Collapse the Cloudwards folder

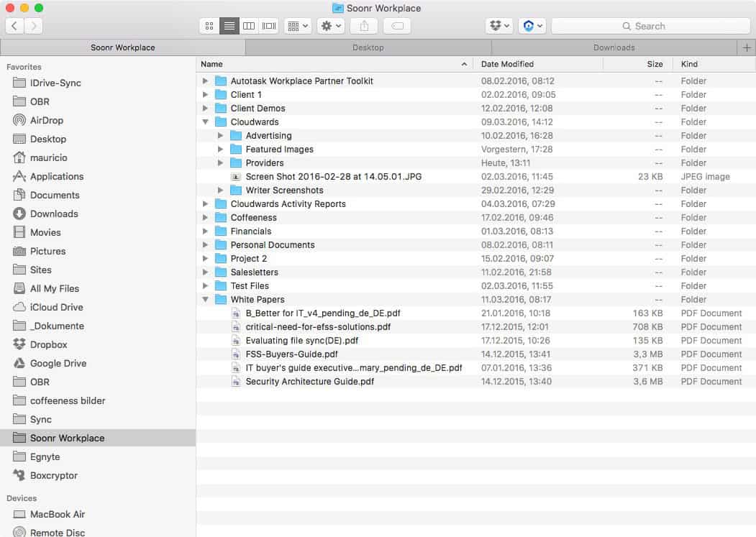pos(206,122)
